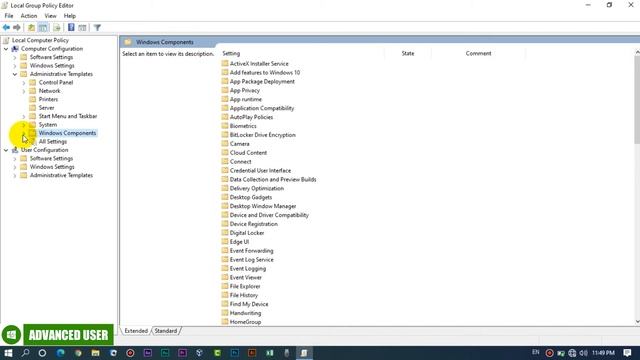Expand the Network tree node
The image size is (640, 360).
pos(24,91)
